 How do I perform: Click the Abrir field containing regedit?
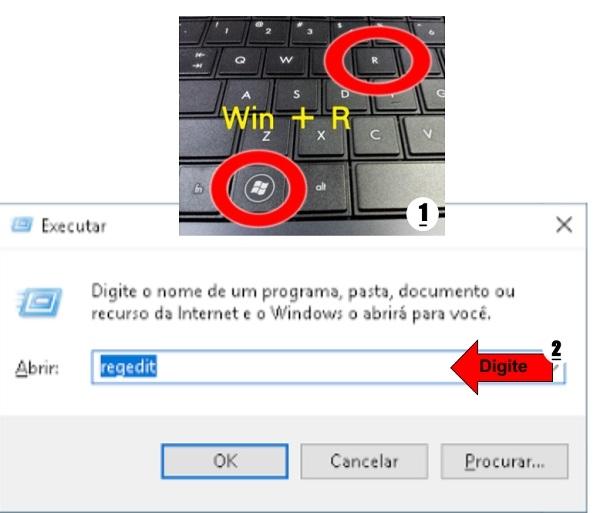(x=328, y=367)
